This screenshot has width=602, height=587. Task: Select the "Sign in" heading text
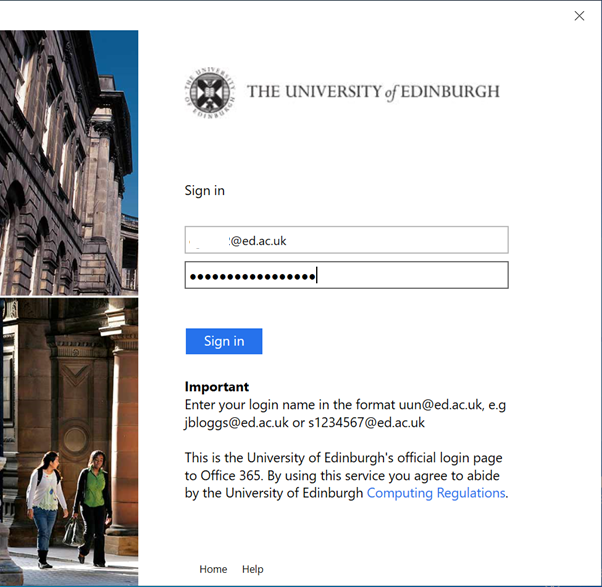205,191
